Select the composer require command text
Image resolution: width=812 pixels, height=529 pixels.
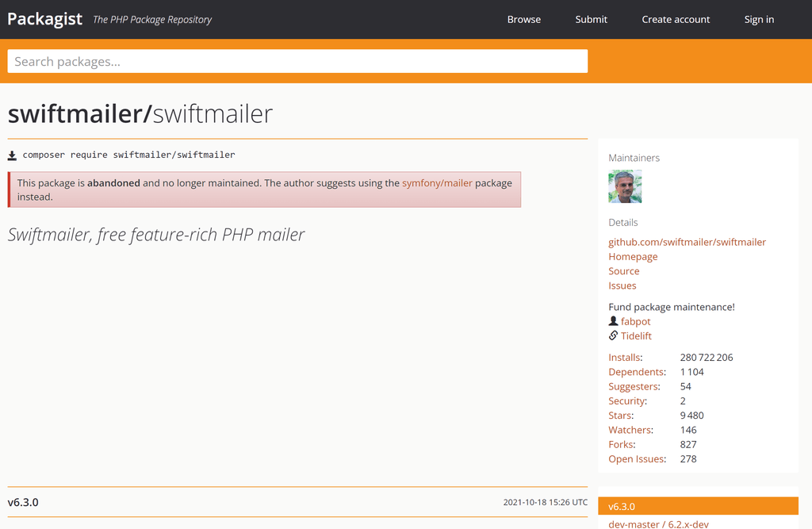coord(129,155)
